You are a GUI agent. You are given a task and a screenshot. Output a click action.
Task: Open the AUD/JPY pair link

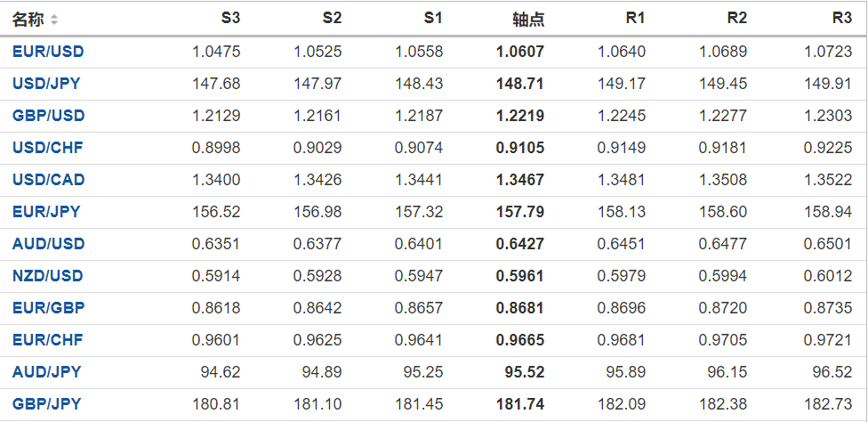point(46,372)
